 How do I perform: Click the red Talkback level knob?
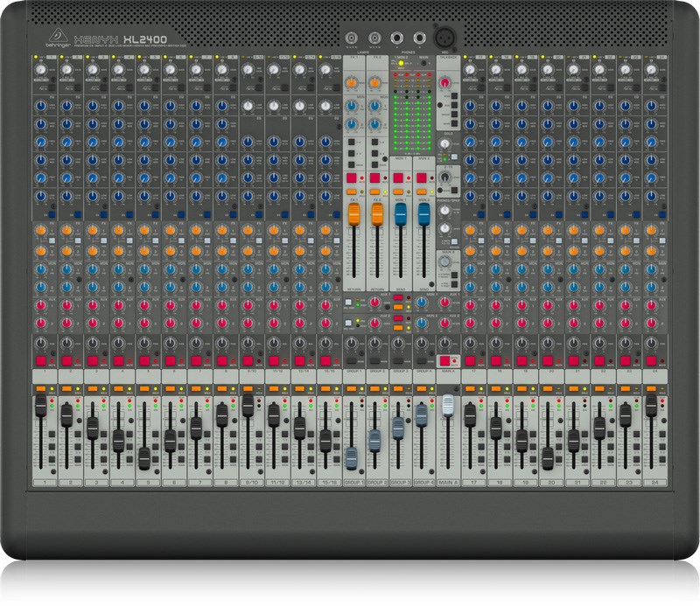[444, 82]
